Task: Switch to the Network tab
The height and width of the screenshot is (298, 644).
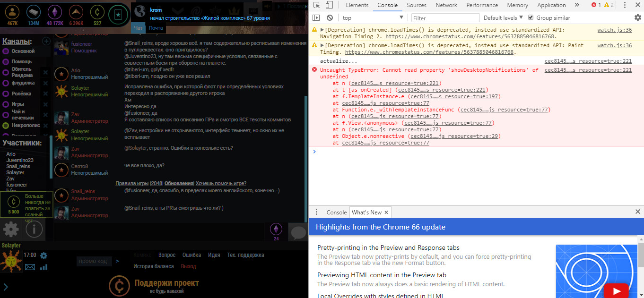Action: point(446,5)
